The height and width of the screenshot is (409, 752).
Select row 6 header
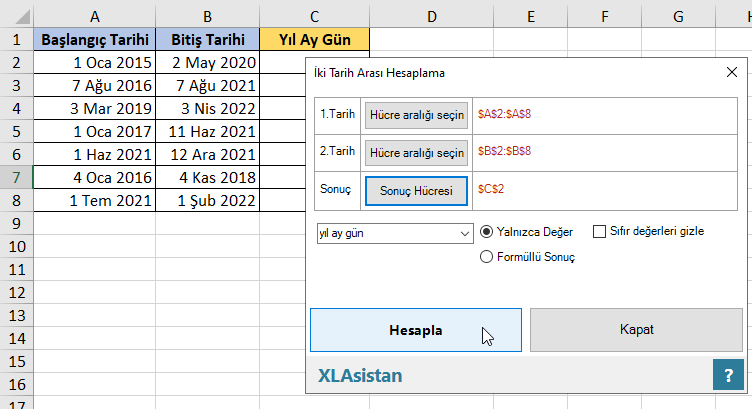pyautogui.click(x=16, y=154)
